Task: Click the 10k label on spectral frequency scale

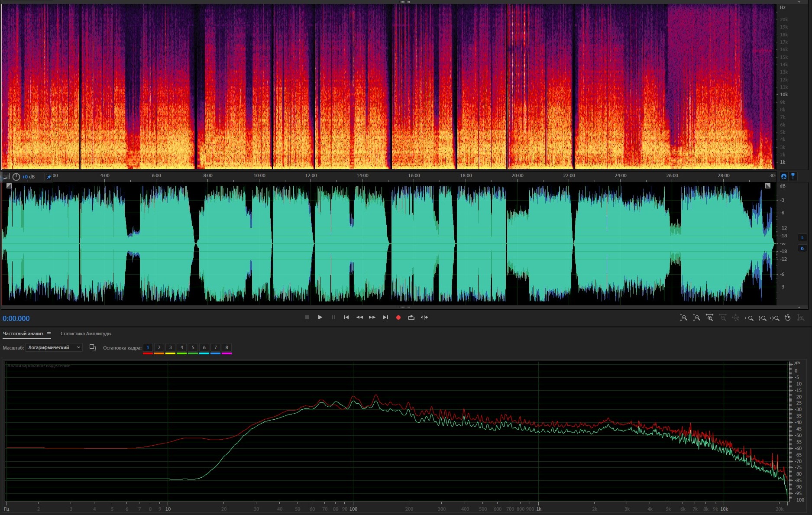Action: click(x=784, y=94)
